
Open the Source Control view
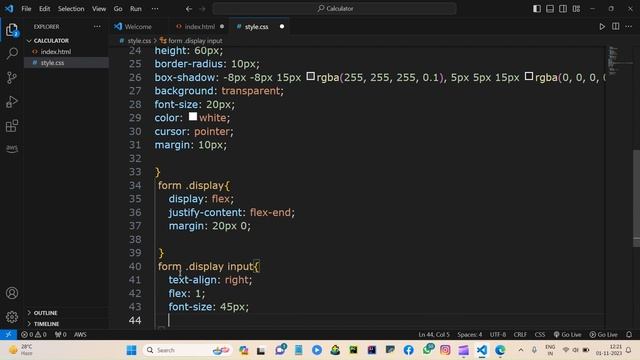[12, 78]
